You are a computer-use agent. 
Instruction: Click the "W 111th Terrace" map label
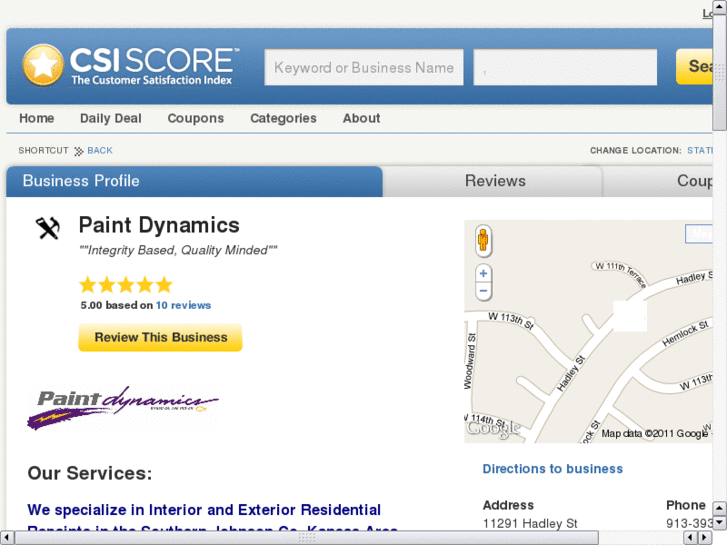click(621, 274)
